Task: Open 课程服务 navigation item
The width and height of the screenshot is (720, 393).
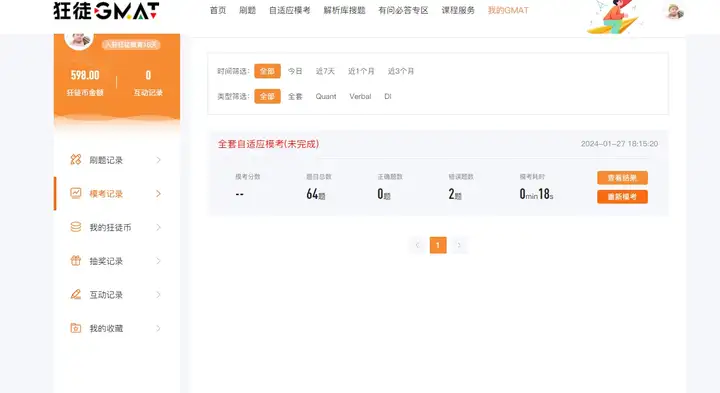Action: tap(458, 10)
